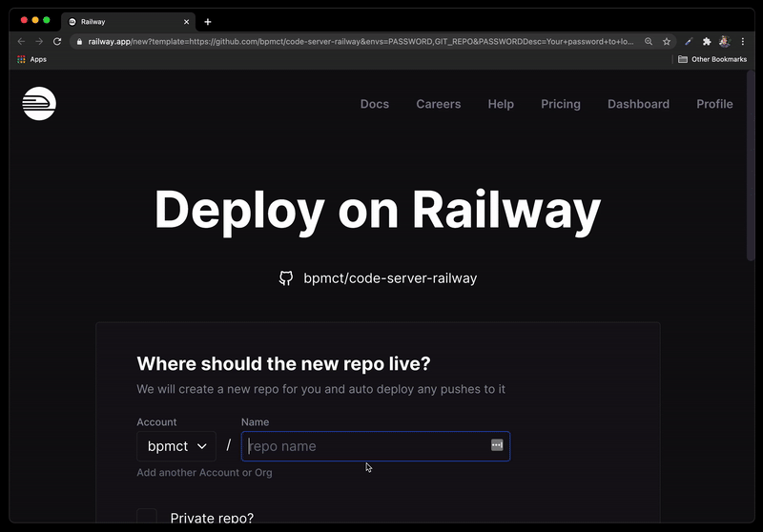Click the Apps grid bookmark icon
The width and height of the screenshot is (763, 532).
pyautogui.click(x=21, y=59)
